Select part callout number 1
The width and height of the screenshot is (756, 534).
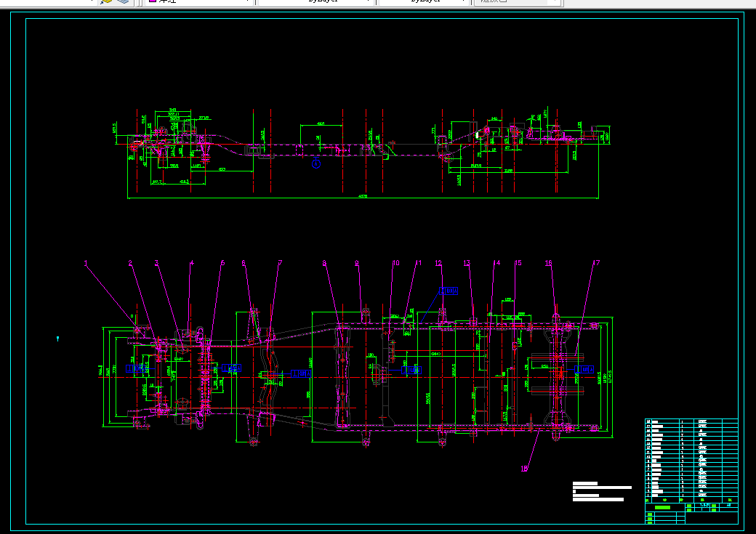click(x=86, y=263)
